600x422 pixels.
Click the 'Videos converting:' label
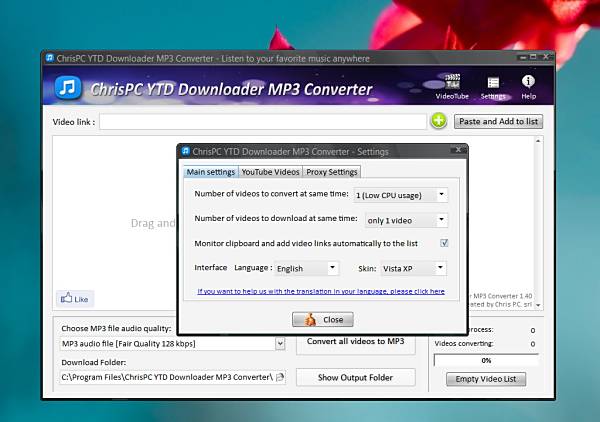pyautogui.click(x=464, y=344)
